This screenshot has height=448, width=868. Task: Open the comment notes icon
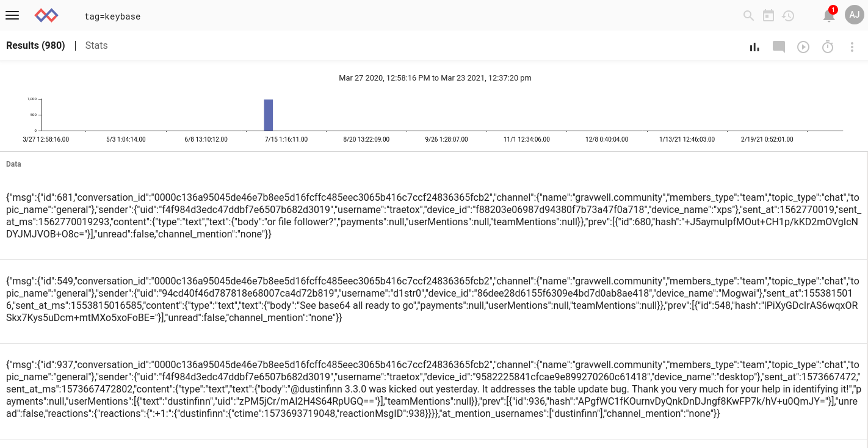pos(779,47)
